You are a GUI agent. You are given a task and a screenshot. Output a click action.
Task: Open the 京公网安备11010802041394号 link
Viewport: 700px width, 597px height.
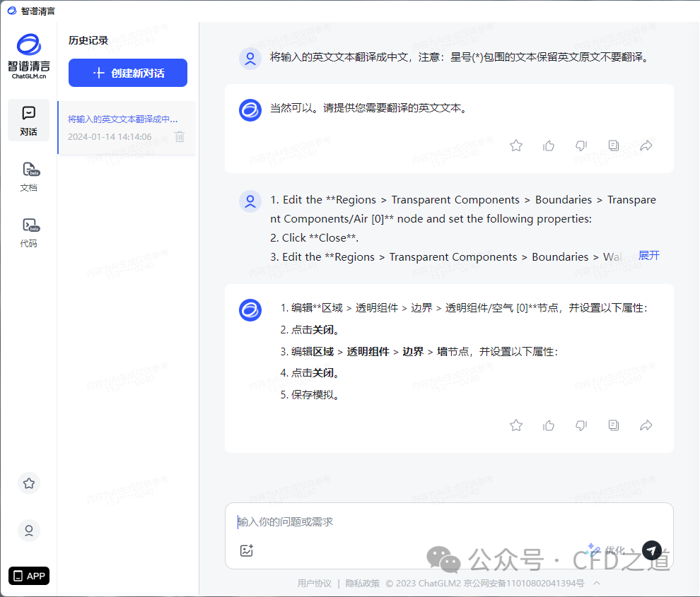pos(523,583)
